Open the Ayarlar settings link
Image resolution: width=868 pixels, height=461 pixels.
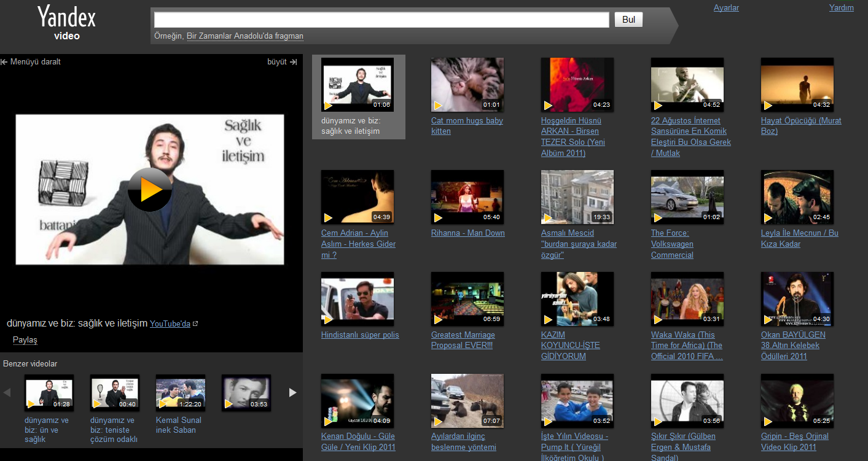tap(726, 8)
